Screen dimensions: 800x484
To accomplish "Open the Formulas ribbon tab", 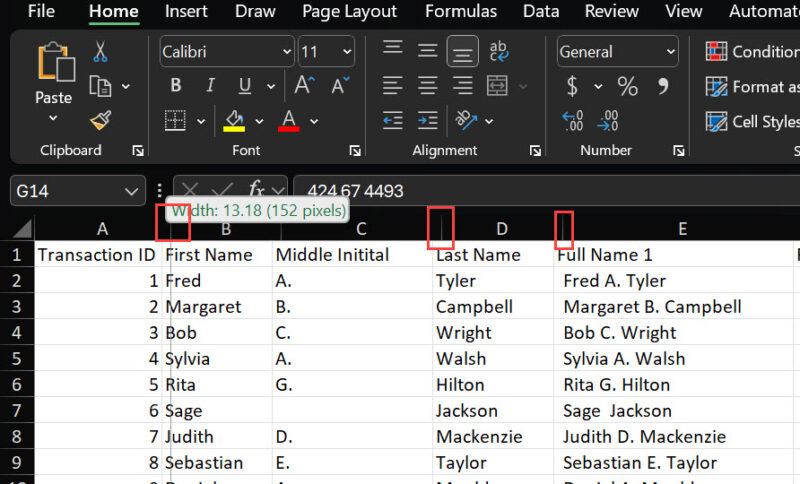I will 460,12.
